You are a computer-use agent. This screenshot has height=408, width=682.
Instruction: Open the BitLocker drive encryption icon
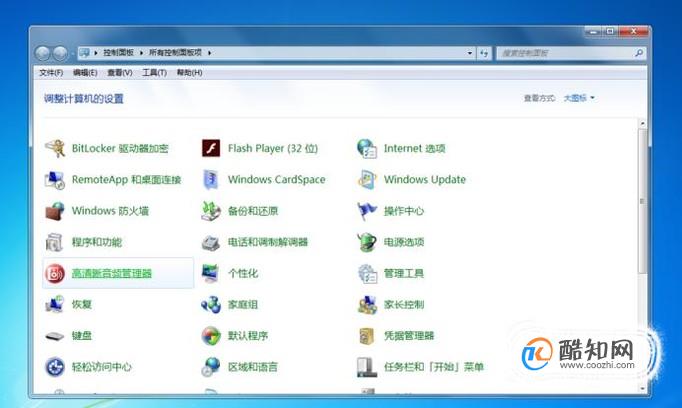(55, 148)
